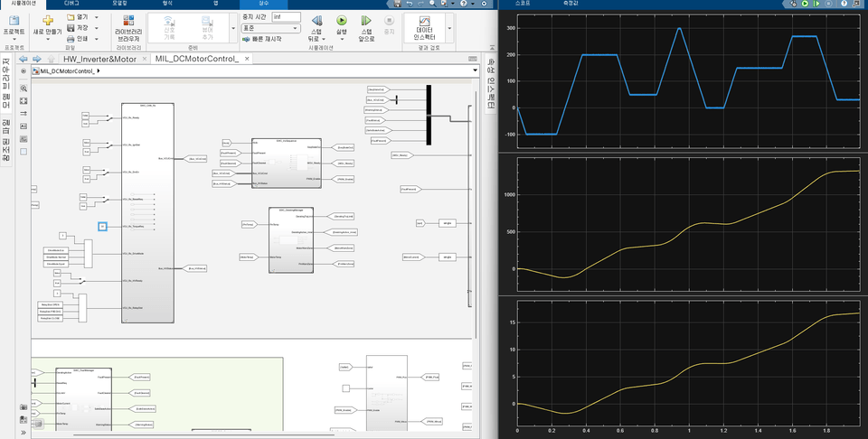The width and height of the screenshot is (868, 439).
Task: Print model using the 인쇄 icon
Action: coord(71,39)
